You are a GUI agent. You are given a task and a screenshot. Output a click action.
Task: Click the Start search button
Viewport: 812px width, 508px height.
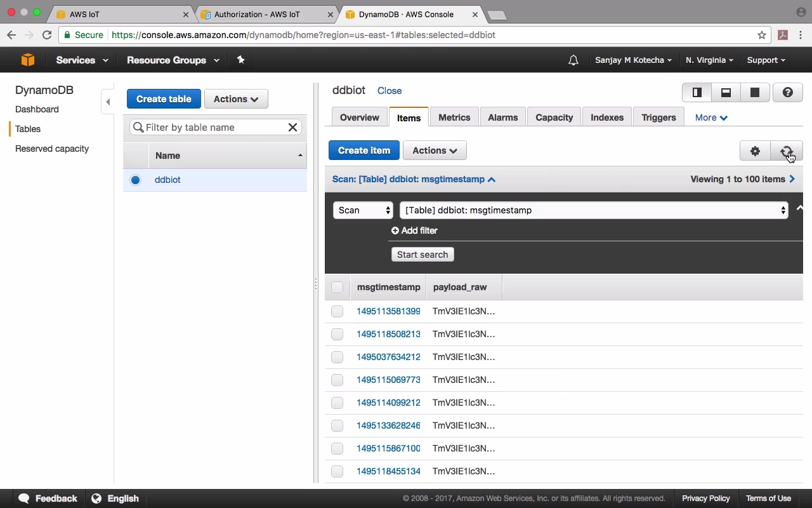422,255
